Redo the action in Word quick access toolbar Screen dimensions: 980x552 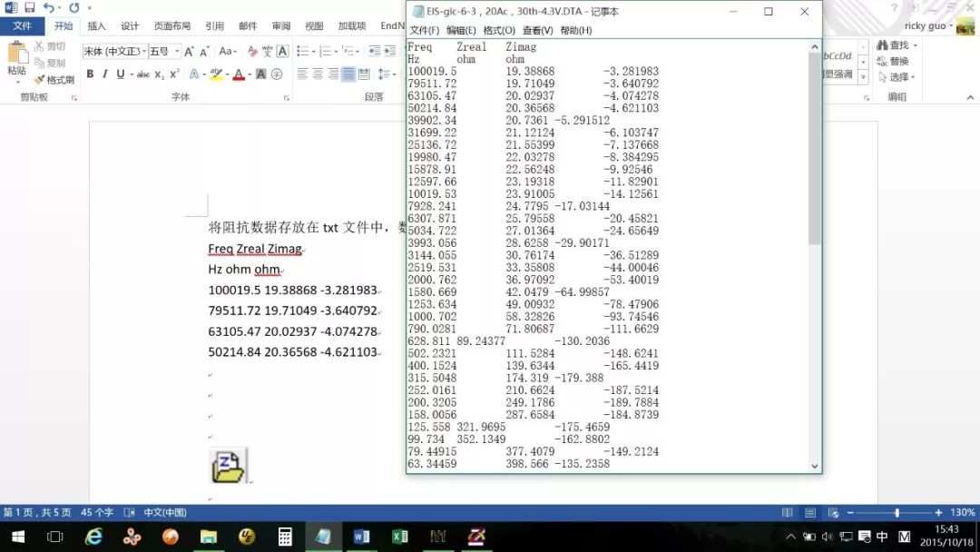[x=73, y=8]
